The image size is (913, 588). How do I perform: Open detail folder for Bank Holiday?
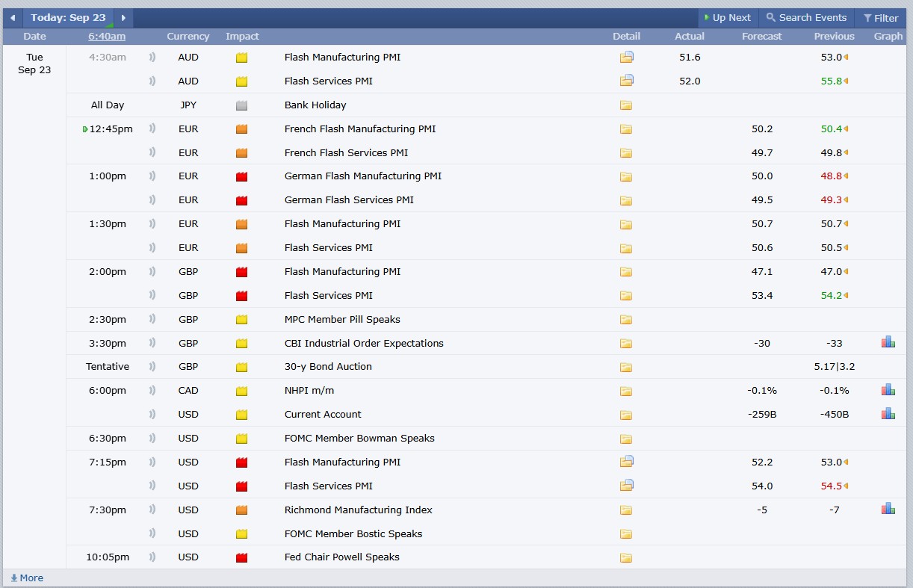(x=625, y=105)
